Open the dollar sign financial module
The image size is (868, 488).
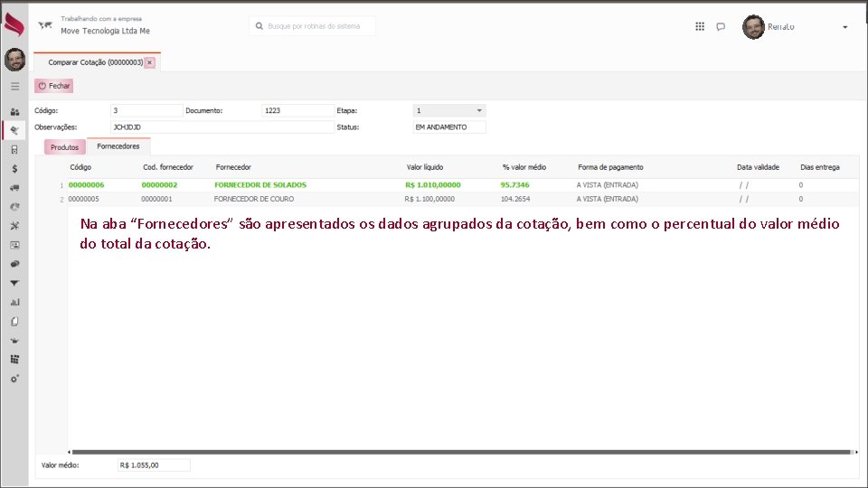click(15, 169)
